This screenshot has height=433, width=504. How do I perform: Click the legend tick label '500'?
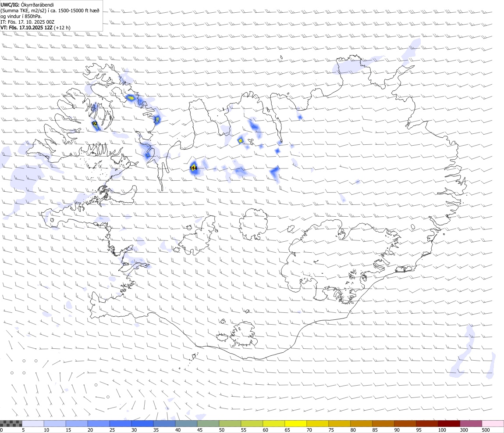[x=486, y=430]
